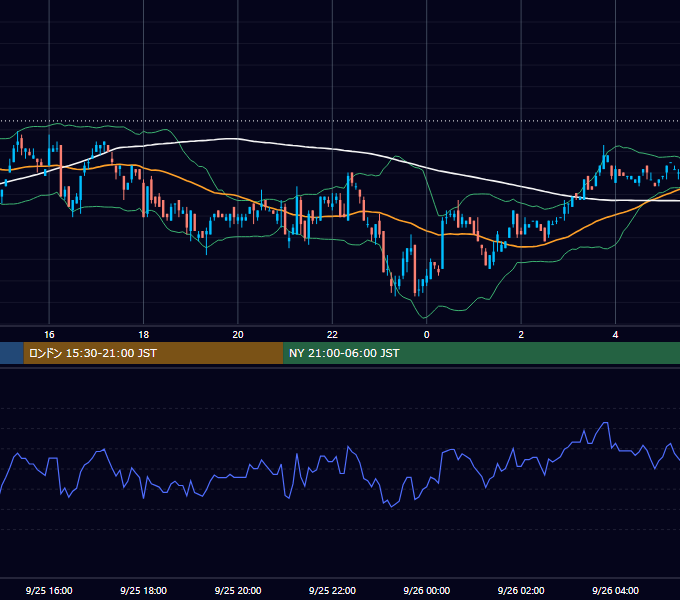The width and height of the screenshot is (680, 600).
Task: Click the 22 hour axis label
Action: coord(332,335)
